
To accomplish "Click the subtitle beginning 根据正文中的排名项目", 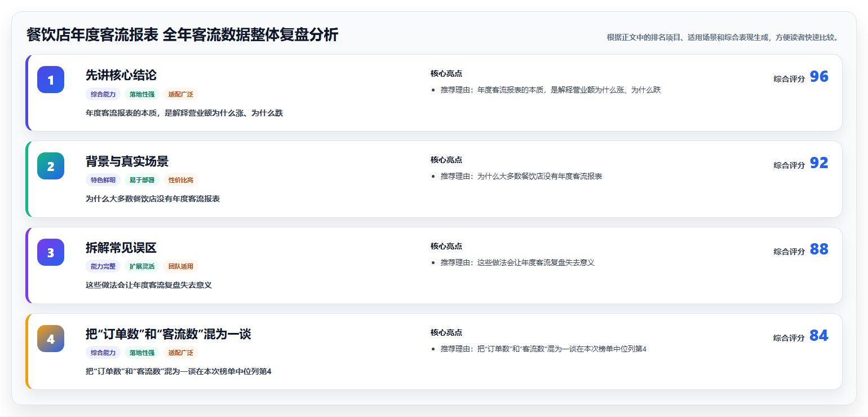I will 723,37.
